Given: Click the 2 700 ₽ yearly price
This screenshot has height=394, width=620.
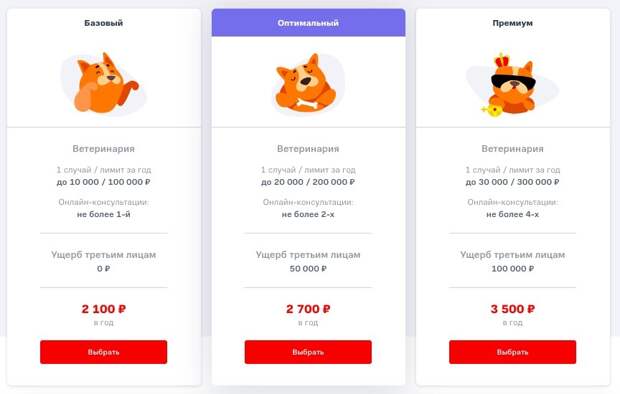Looking at the screenshot, I should click(x=308, y=309).
